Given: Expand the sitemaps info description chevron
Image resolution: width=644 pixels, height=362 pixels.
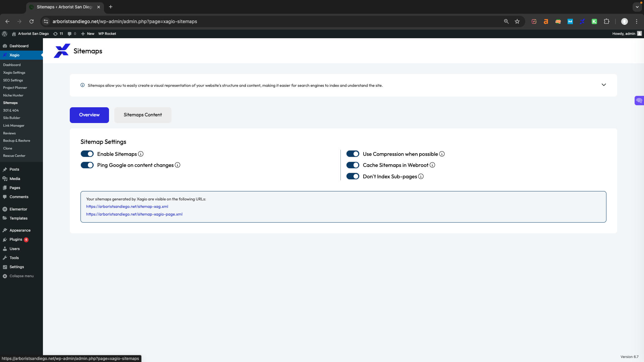Looking at the screenshot, I should [x=604, y=85].
